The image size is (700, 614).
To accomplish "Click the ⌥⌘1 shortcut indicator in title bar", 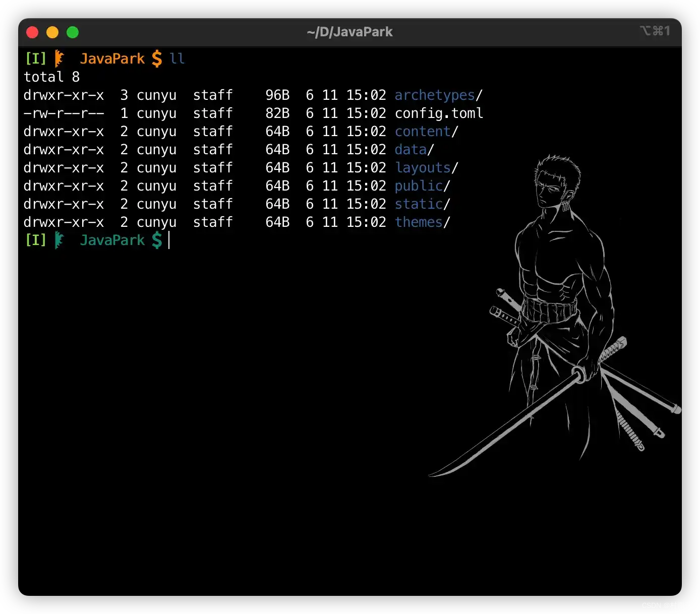I will pos(655,31).
